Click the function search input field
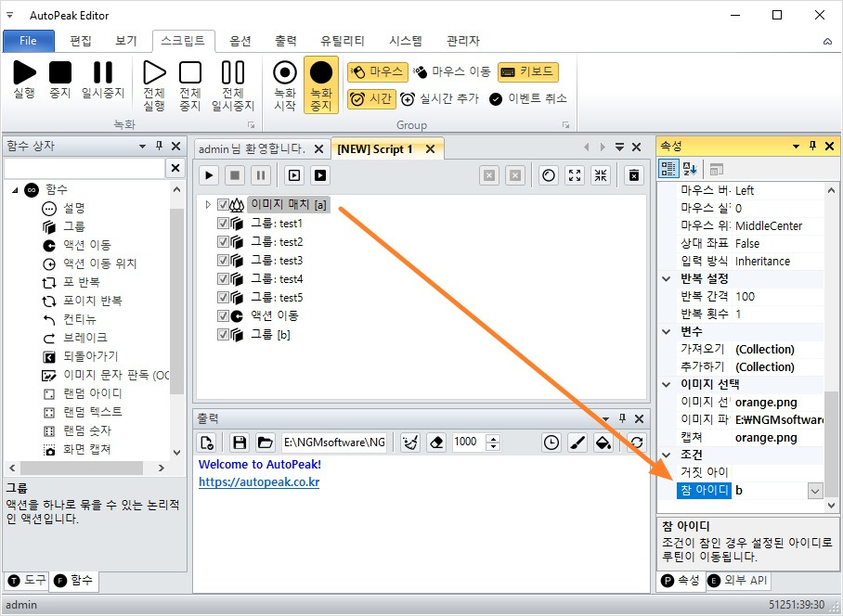The height and width of the screenshot is (616, 843). (x=84, y=168)
